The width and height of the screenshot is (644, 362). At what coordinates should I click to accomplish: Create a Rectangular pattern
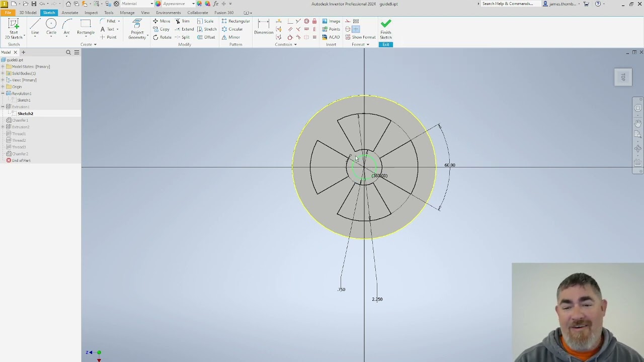(x=235, y=21)
